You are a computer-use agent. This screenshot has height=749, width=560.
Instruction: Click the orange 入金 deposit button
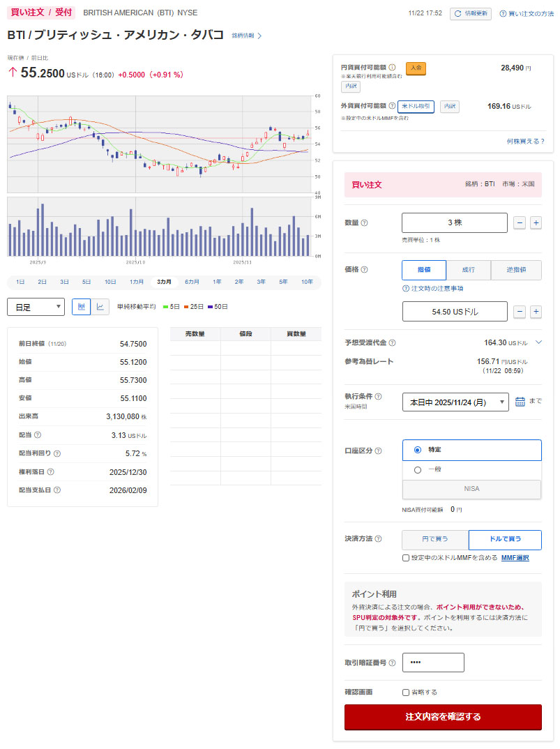[x=416, y=68]
